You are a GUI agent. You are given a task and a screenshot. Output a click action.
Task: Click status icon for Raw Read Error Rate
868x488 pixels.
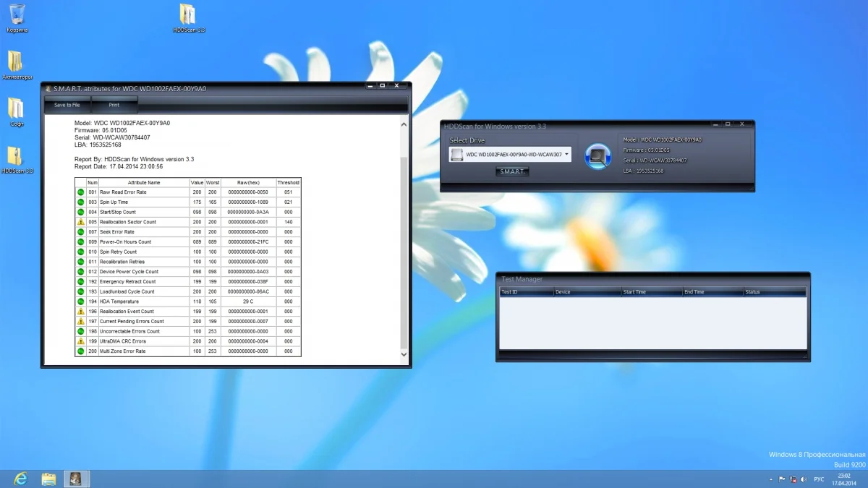click(81, 192)
